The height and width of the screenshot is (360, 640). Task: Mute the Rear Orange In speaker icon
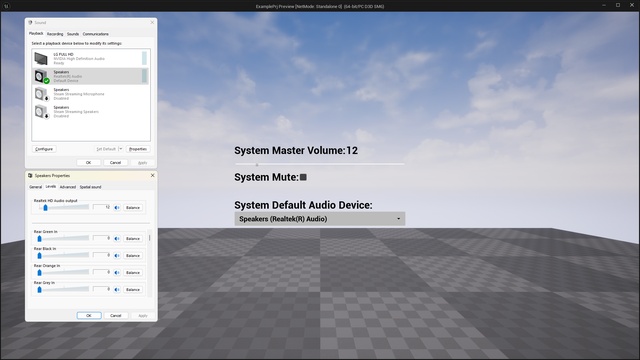[x=117, y=273]
